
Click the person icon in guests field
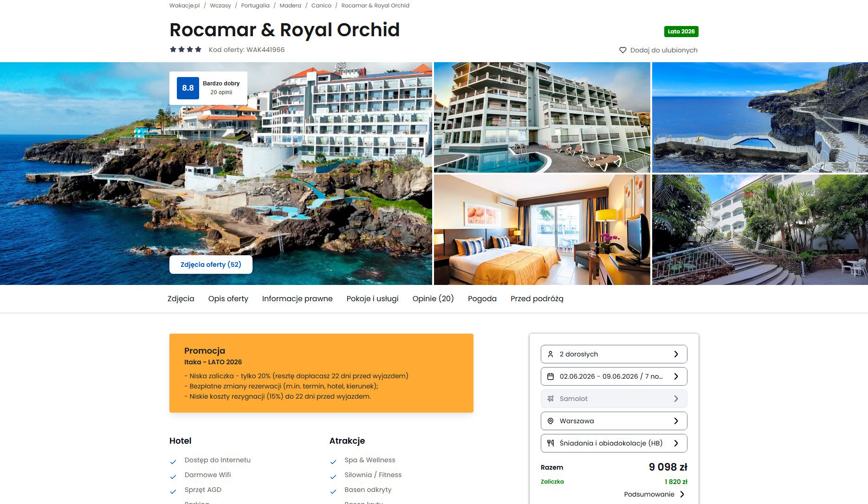(x=551, y=354)
